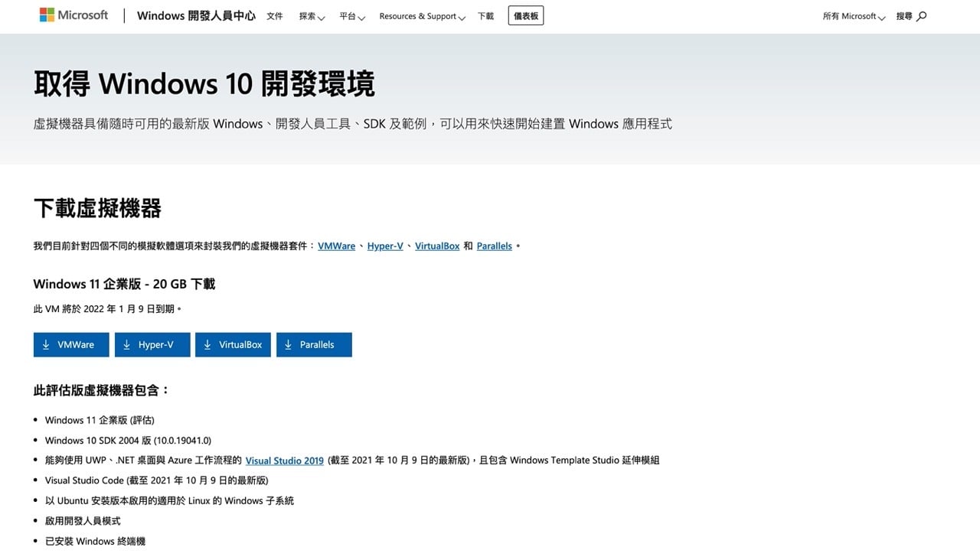Screen dimensions: 980x560
Task: Open the VMWare text link
Action: click(x=337, y=246)
